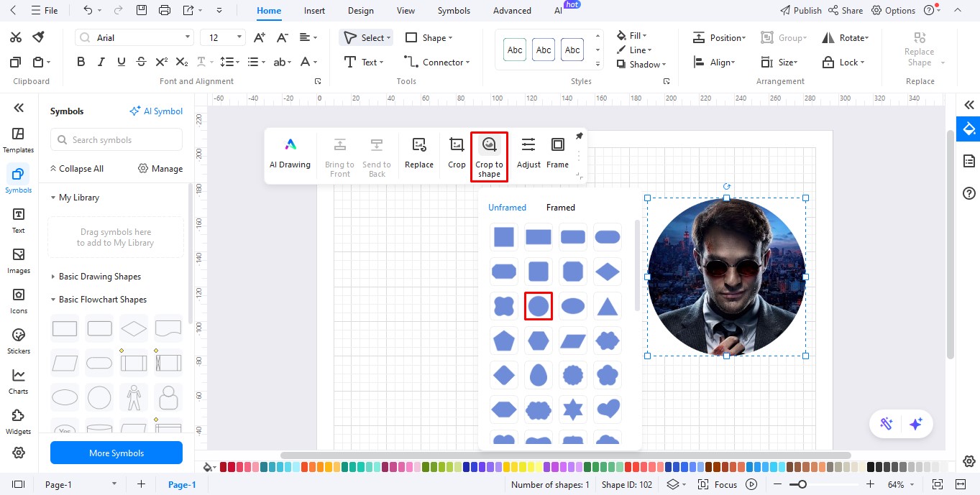
Task: Toggle Underline formatting
Action: 121,63
